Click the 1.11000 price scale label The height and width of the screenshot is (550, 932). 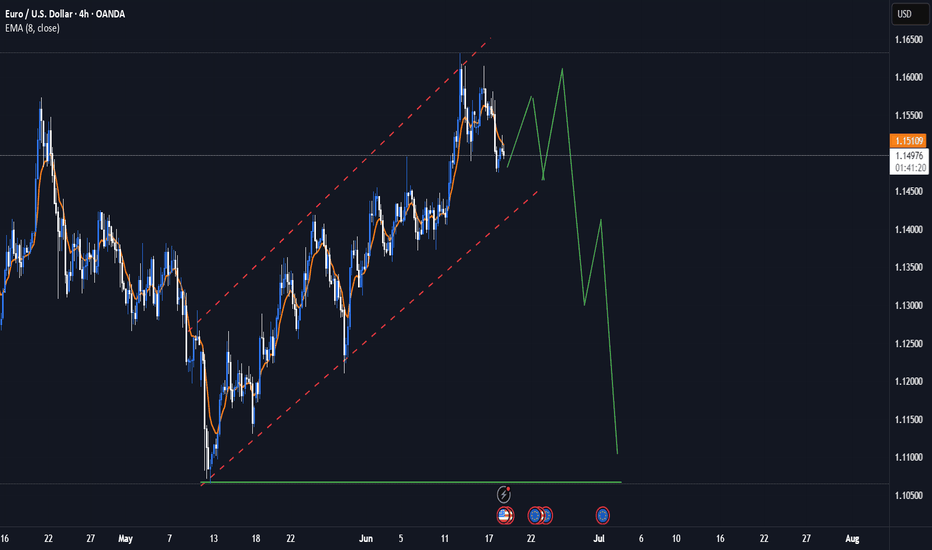[x=909, y=457]
